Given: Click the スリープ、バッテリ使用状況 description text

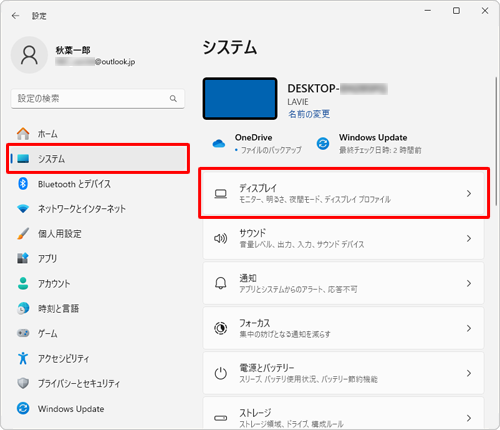Looking at the screenshot, I should pos(309,379).
